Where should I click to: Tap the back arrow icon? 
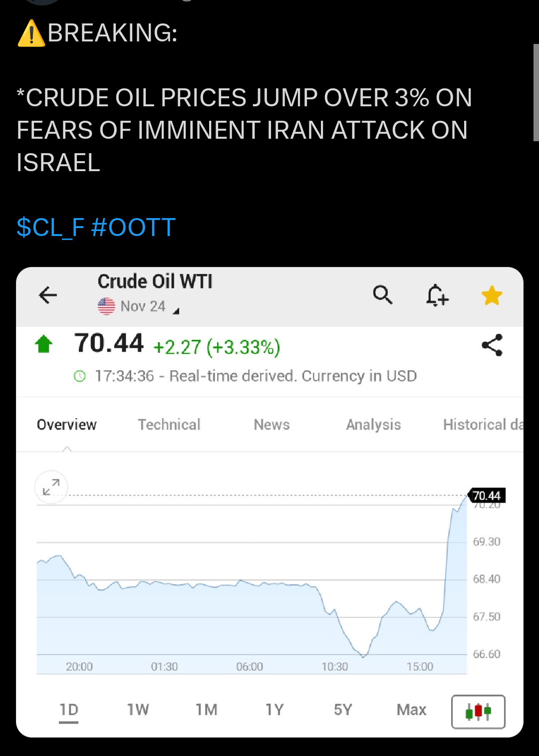(x=48, y=295)
